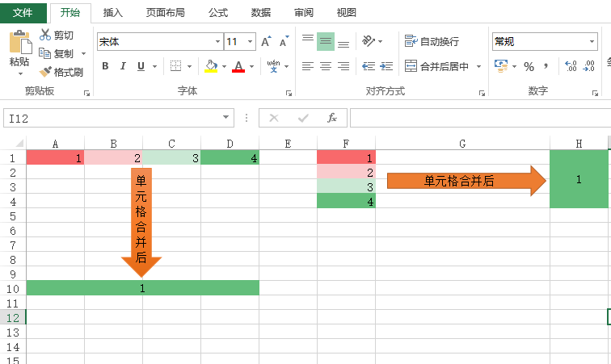Increase decimal places
Screen dimensions: 611x364
tap(571, 66)
